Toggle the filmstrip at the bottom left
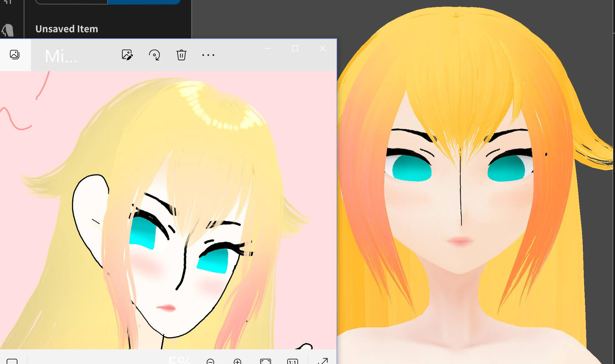Viewport: 615px width, 364px height. [12, 361]
